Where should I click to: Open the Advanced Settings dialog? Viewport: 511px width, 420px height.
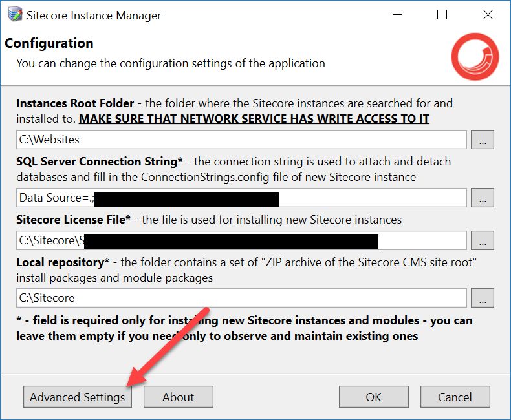pyautogui.click(x=78, y=397)
